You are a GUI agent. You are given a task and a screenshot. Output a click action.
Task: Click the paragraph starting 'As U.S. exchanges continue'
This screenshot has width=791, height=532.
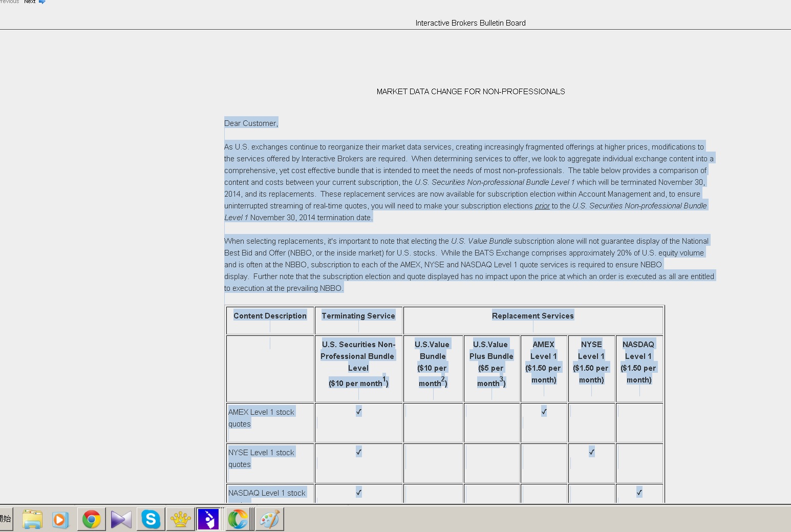click(469, 182)
